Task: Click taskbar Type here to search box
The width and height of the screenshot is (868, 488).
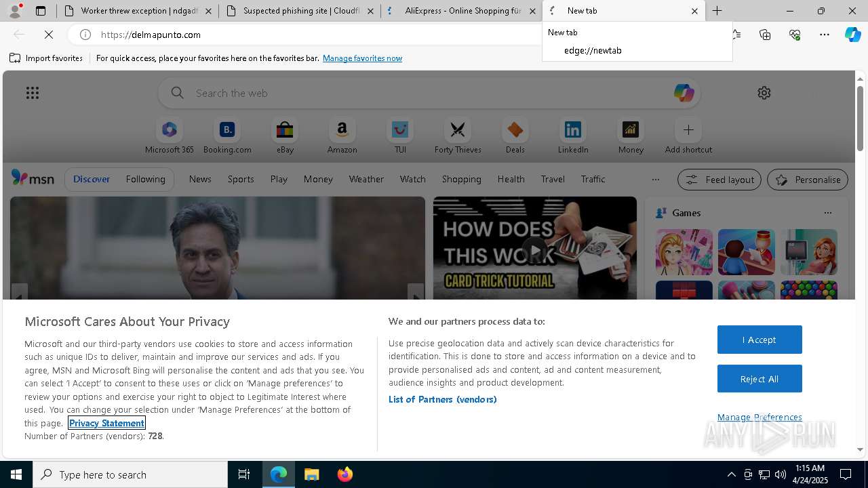Action: 130,474
